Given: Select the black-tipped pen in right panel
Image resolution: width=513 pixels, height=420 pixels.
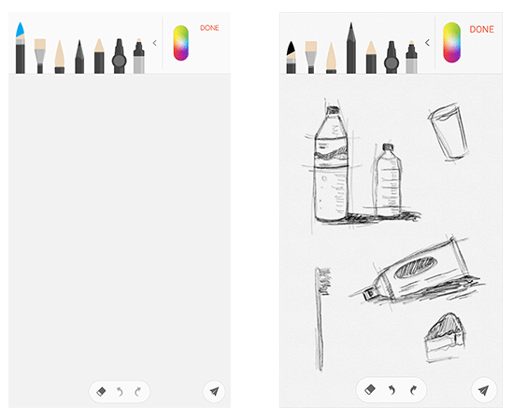Looking at the screenshot, I should [x=291, y=57].
